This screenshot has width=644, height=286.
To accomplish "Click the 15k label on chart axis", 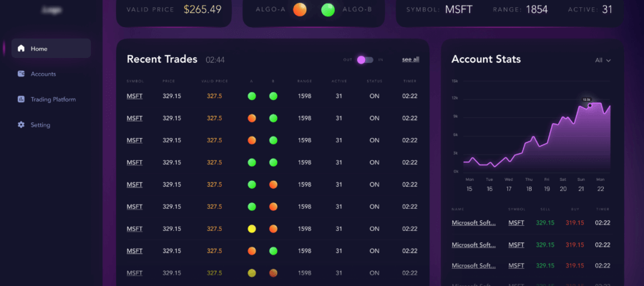I will 454,82.
